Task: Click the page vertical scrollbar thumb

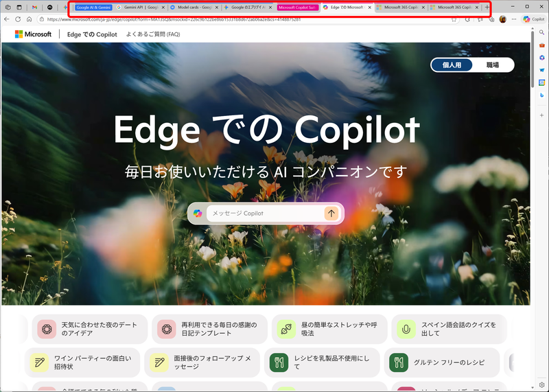Action: (x=533, y=60)
